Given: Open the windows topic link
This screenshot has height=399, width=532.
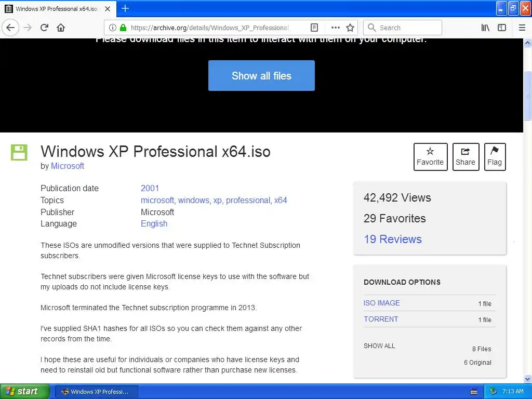Looking at the screenshot, I should [x=194, y=200].
